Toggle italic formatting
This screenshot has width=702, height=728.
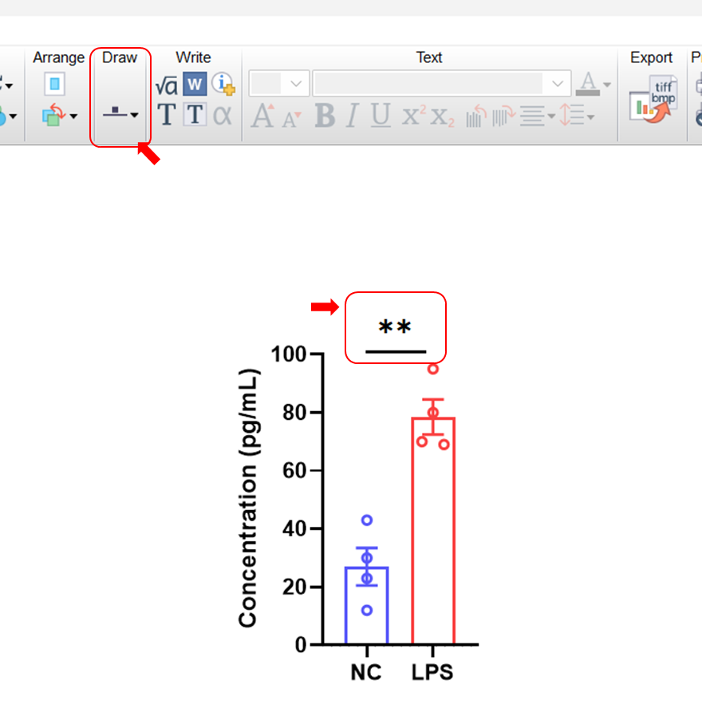coord(353,115)
